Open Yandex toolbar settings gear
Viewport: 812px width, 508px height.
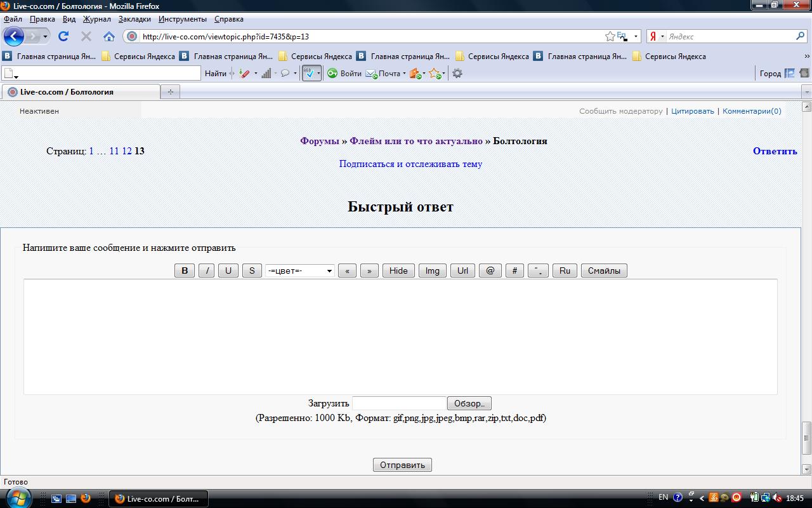coord(457,73)
